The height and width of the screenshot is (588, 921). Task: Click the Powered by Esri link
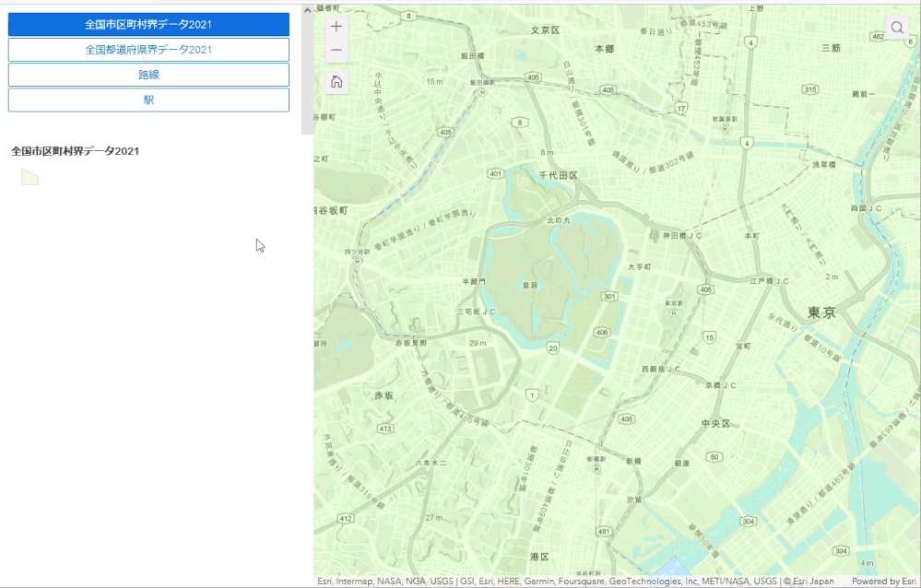pyautogui.click(x=883, y=581)
